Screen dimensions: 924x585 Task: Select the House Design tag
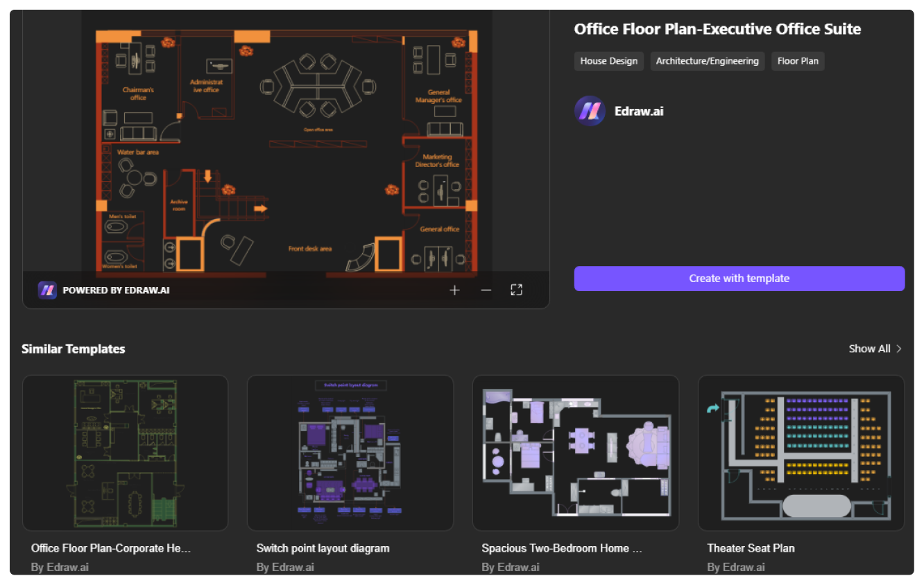point(609,61)
